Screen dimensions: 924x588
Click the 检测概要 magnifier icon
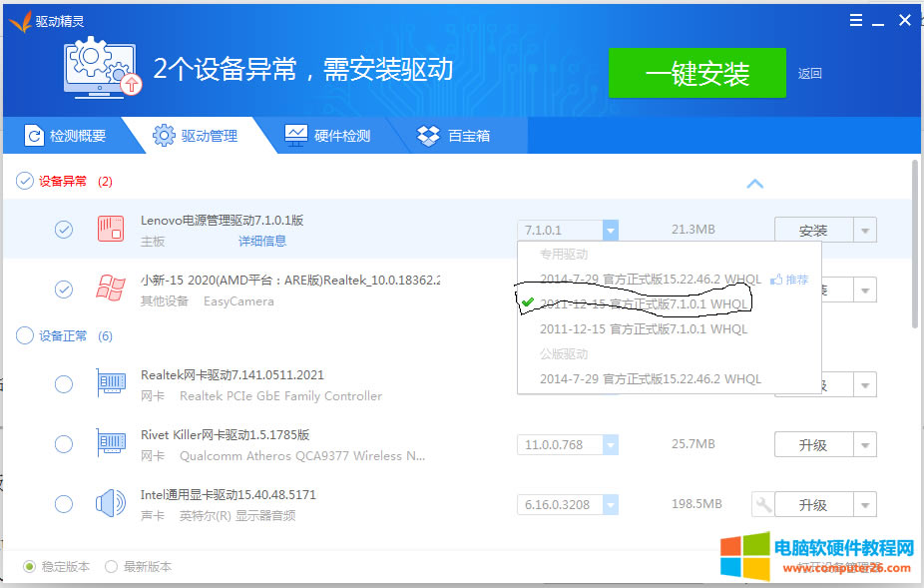tap(34, 133)
